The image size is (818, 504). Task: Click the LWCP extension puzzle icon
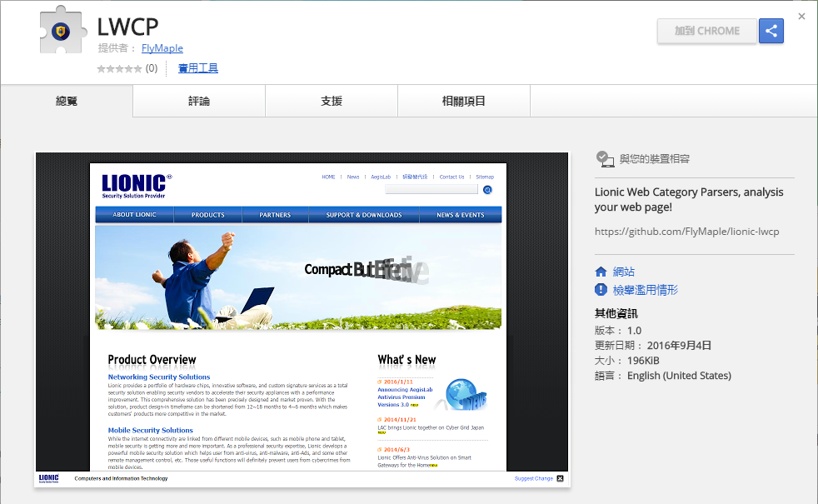pos(62,30)
